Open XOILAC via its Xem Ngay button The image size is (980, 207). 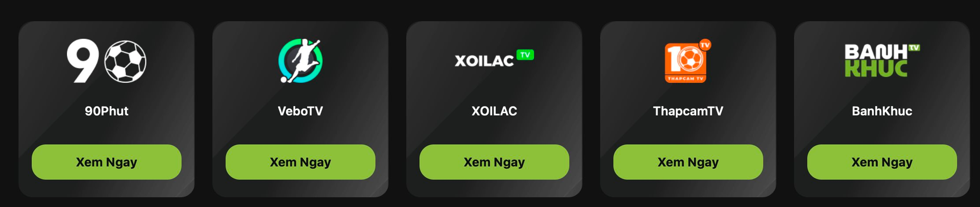click(494, 162)
